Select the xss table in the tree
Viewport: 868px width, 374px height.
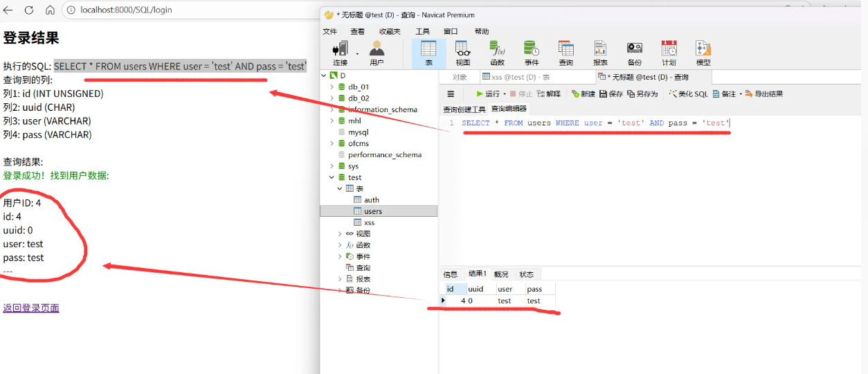click(x=365, y=222)
